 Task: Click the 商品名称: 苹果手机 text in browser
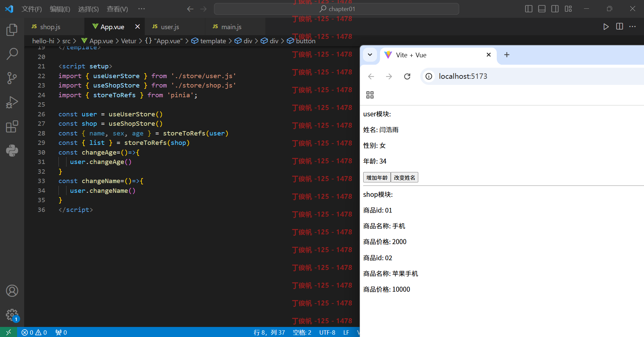point(390,274)
